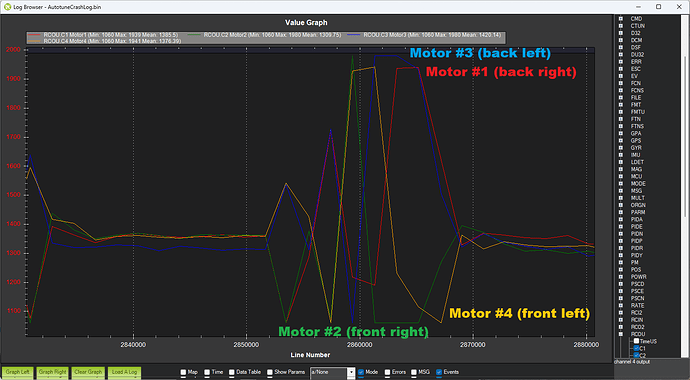The height and width of the screenshot is (380, 690).
Task: Click the Graph Left button
Action: (x=18, y=372)
